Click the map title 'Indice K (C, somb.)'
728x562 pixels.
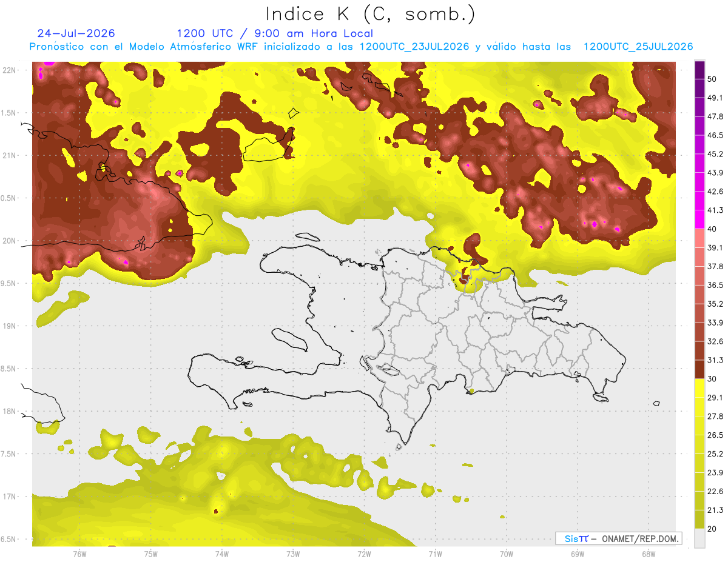370,14
